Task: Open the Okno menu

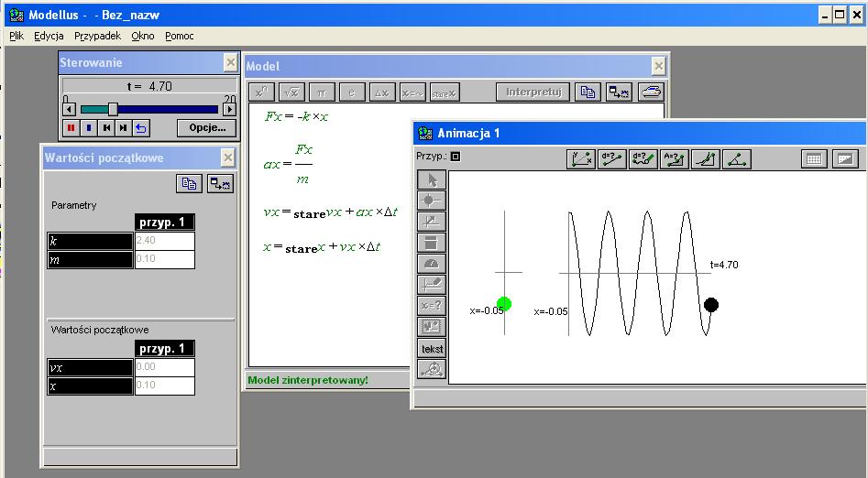Action: 143,36
